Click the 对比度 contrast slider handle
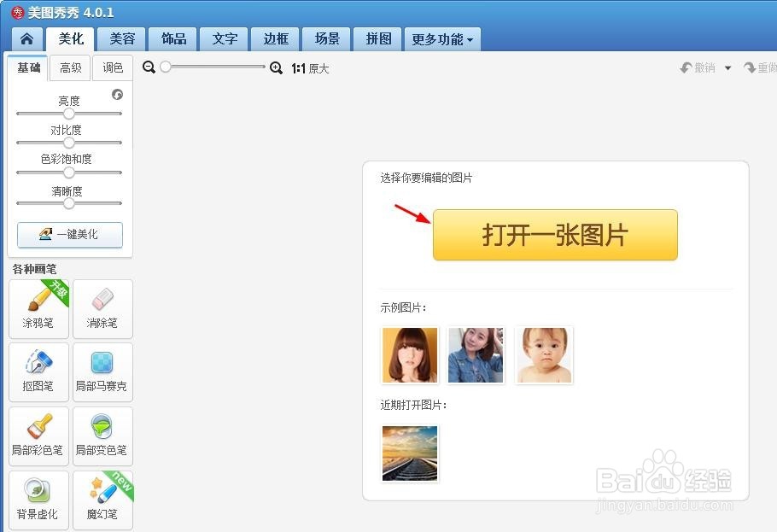 (x=69, y=143)
